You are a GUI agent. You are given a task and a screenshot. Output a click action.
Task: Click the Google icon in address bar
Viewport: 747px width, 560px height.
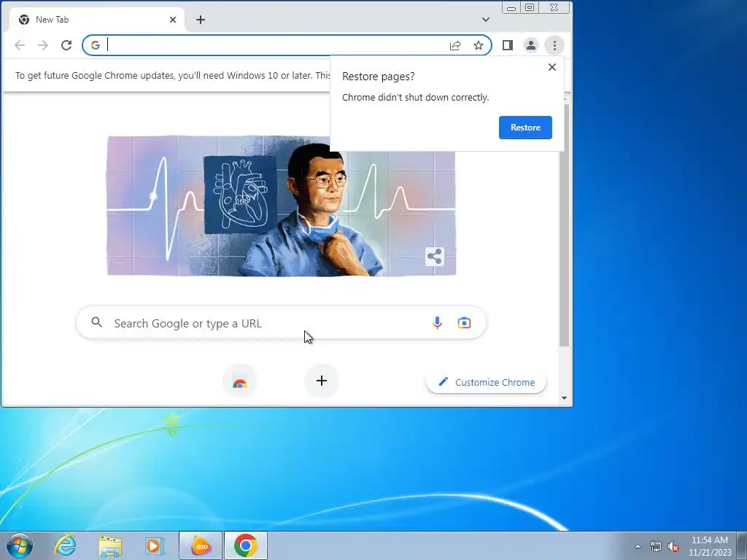click(x=96, y=45)
